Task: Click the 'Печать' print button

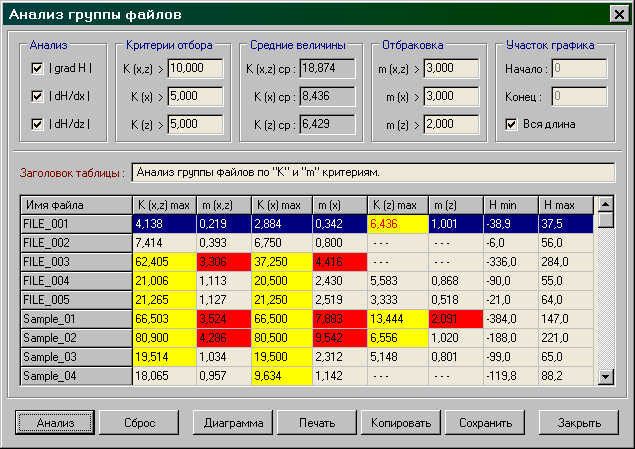Action: (317, 422)
